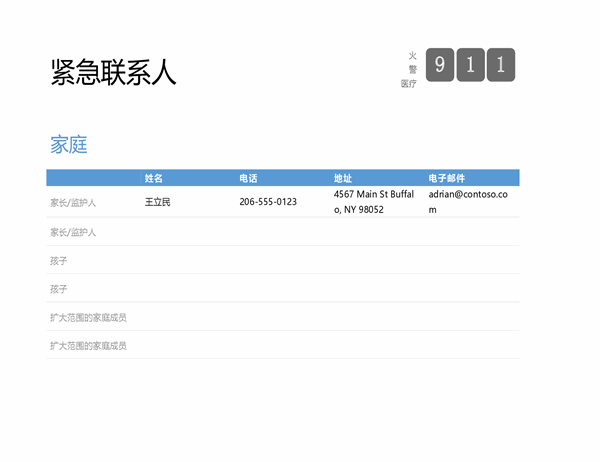Select the 地址 column header
Screen dimensions: 600x462
coord(343,178)
